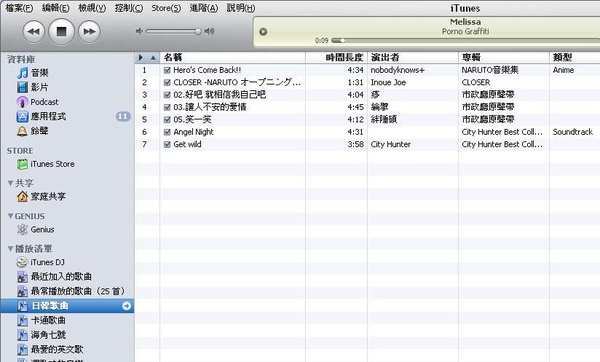Select the 日韓歌曲 playlist
The width and height of the screenshot is (600, 362).
67,306
